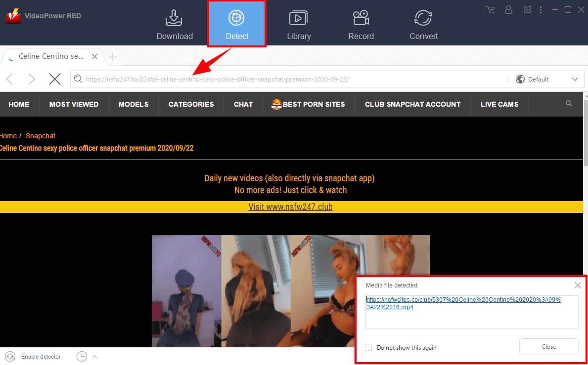This screenshot has height=365, width=588.
Task: Open the HOME menu on the website
Action: [x=19, y=104]
